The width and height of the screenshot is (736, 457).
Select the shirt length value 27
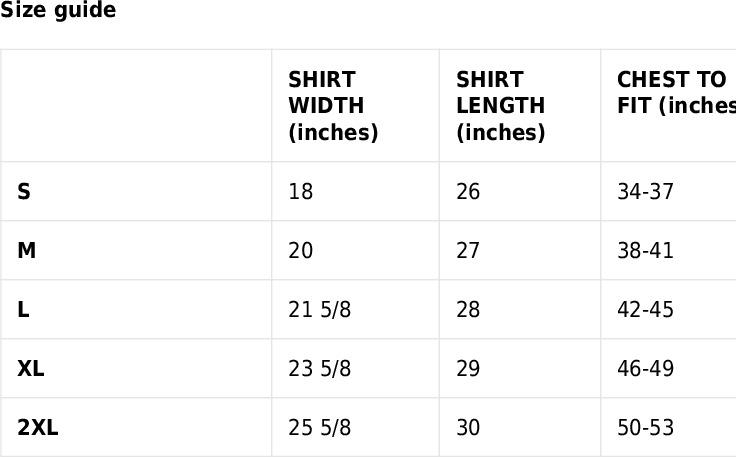coord(468,251)
